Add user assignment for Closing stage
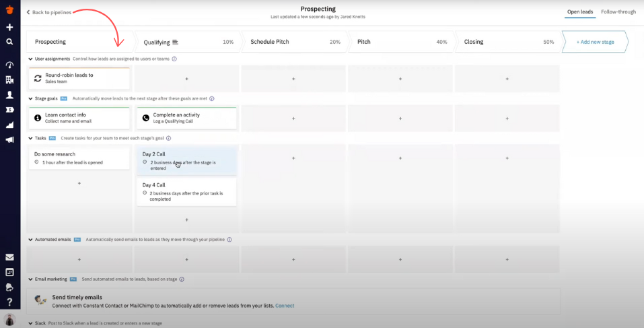The height and width of the screenshot is (328, 644). point(507,79)
